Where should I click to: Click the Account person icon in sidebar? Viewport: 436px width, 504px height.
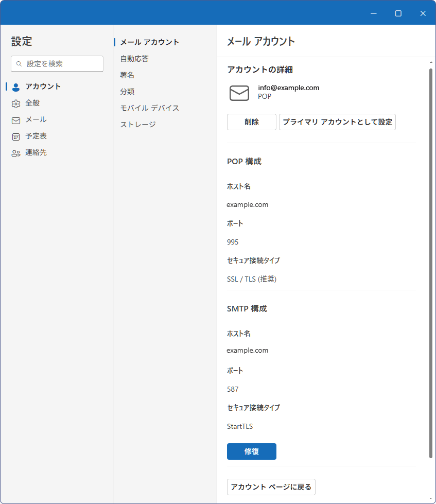coord(16,87)
